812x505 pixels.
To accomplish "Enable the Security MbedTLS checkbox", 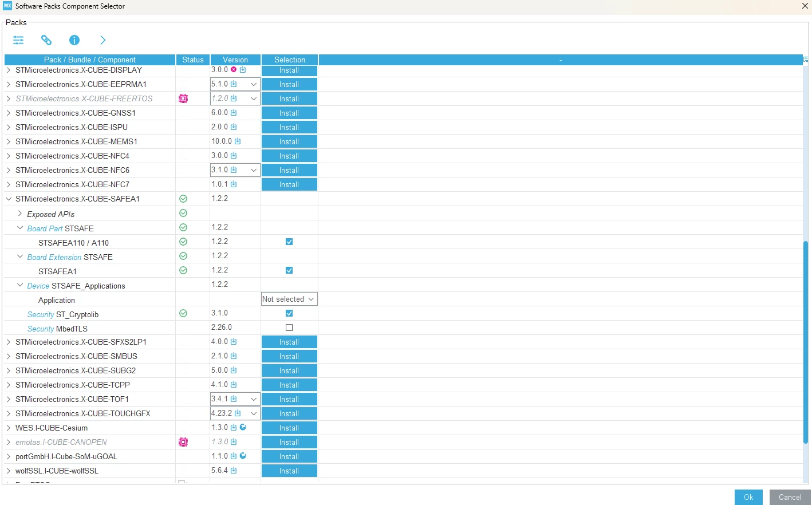I will [289, 328].
